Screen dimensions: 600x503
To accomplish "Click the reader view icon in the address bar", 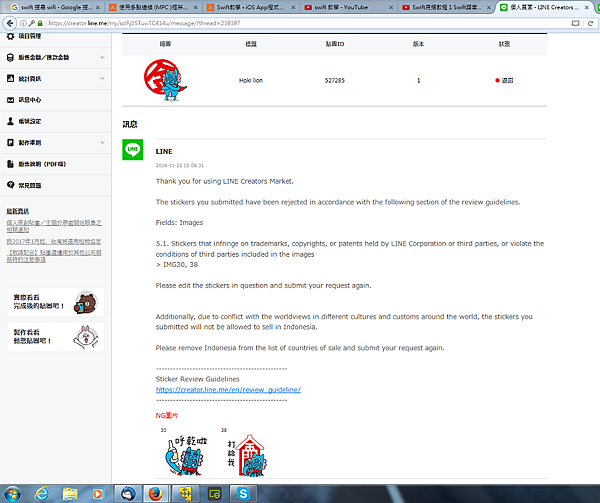I will pyautogui.click(x=575, y=23).
